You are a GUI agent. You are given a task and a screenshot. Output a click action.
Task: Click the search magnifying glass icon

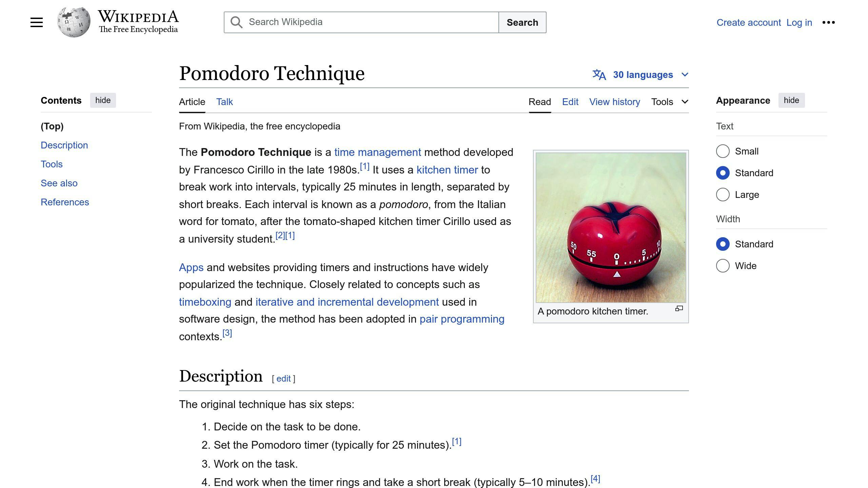tap(236, 22)
